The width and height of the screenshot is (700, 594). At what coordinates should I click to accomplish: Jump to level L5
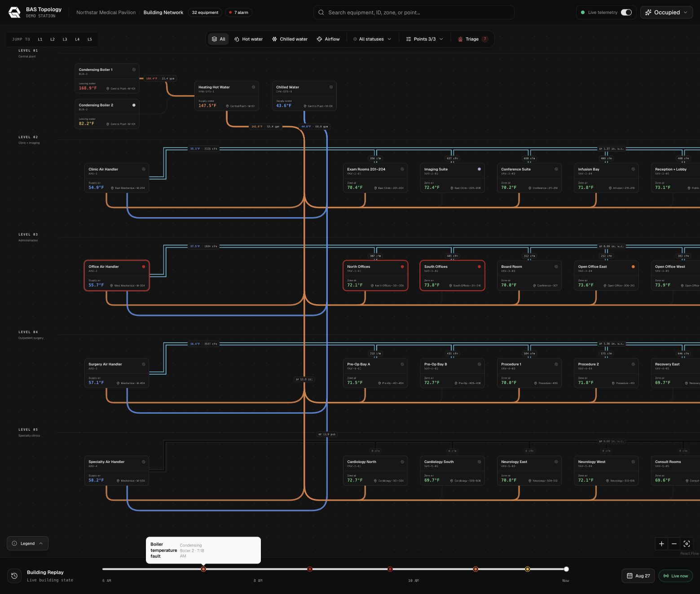[x=90, y=39]
